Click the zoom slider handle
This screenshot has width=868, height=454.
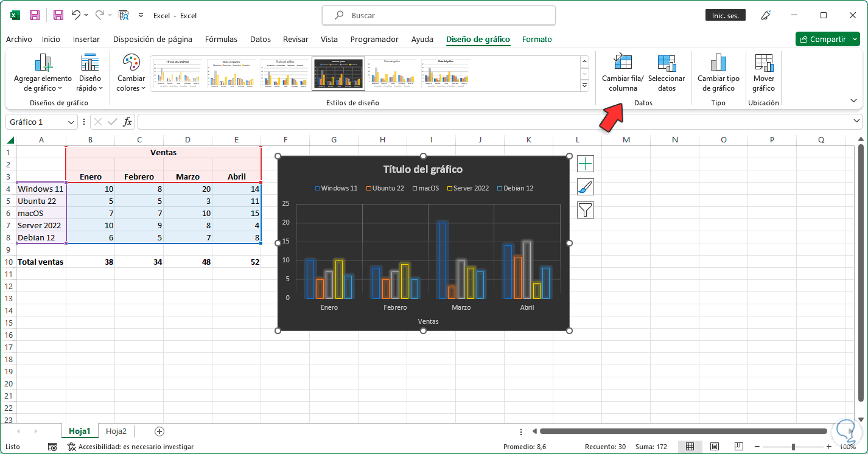793,447
